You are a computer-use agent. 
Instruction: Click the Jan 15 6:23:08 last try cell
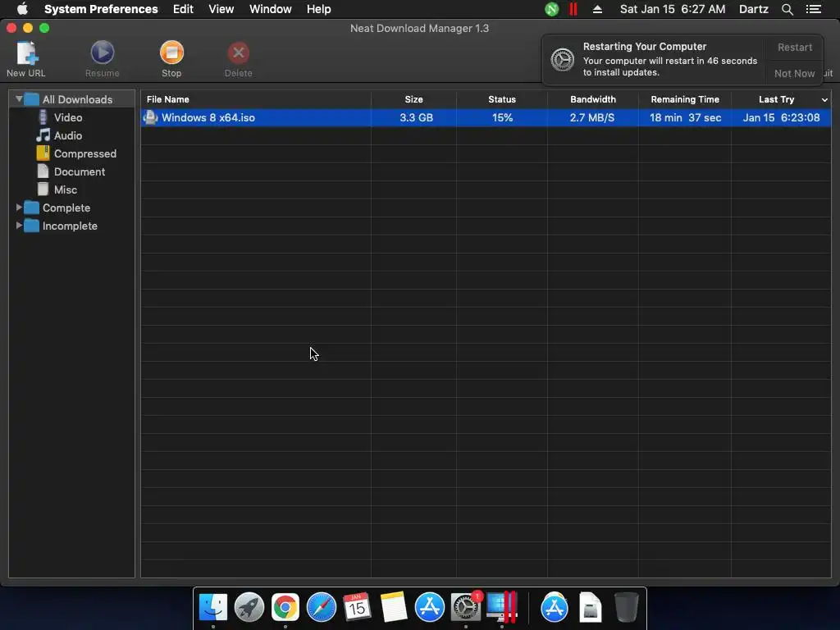(781, 117)
